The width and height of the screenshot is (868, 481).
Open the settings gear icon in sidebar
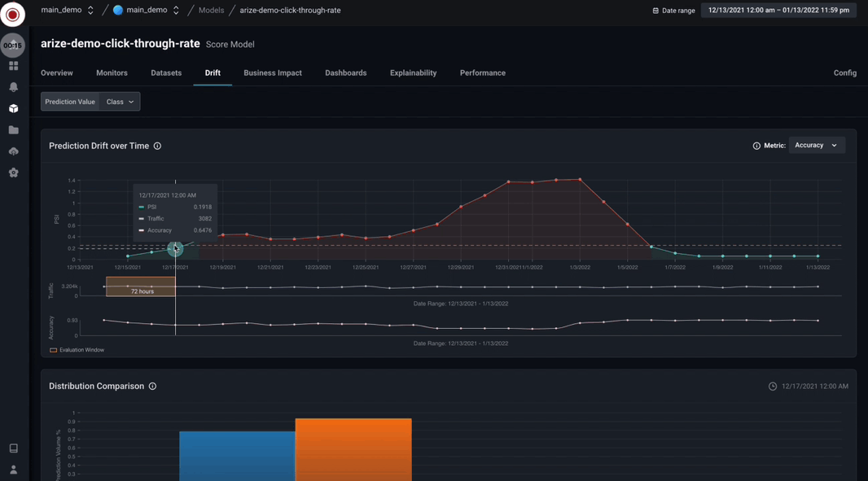(13, 173)
